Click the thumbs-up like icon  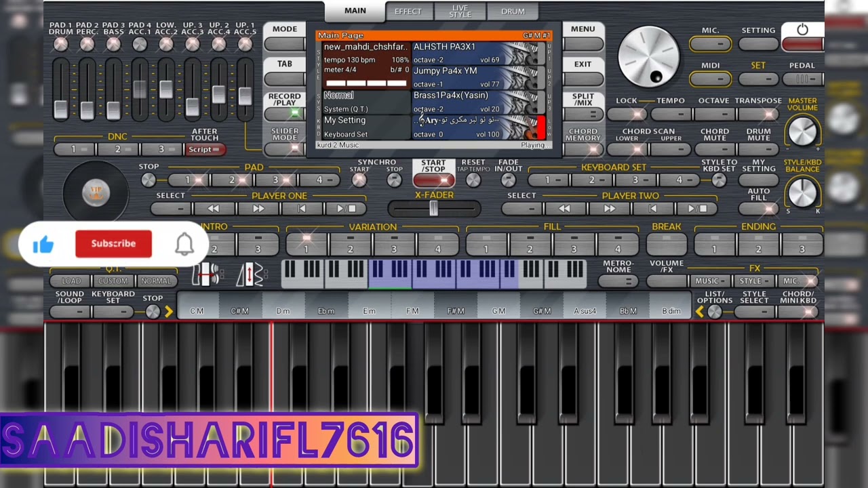(43, 245)
